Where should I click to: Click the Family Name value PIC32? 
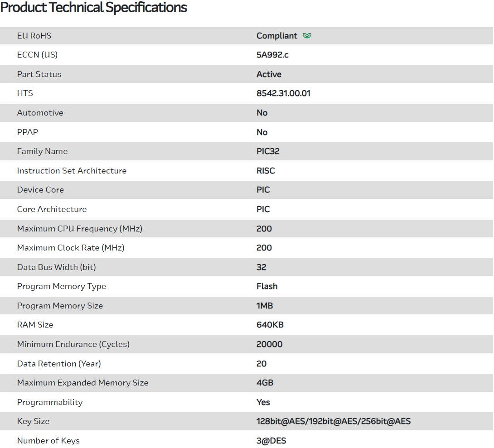[x=268, y=151]
